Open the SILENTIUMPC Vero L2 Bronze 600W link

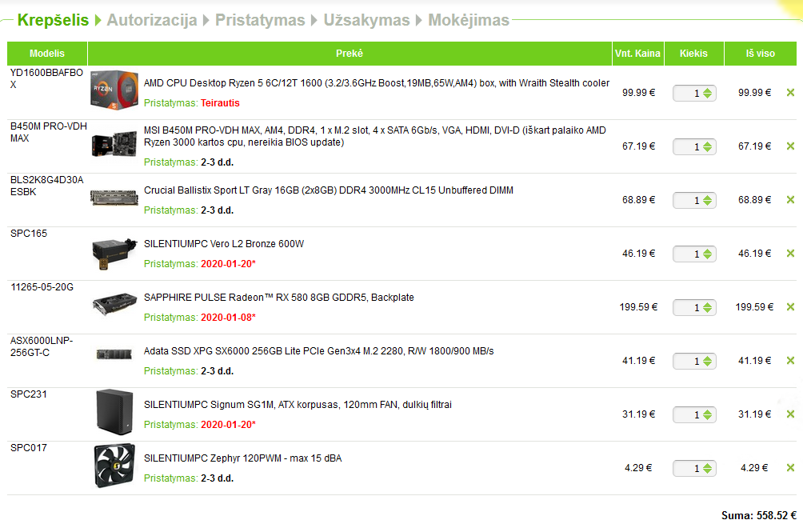pyautogui.click(x=224, y=244)
